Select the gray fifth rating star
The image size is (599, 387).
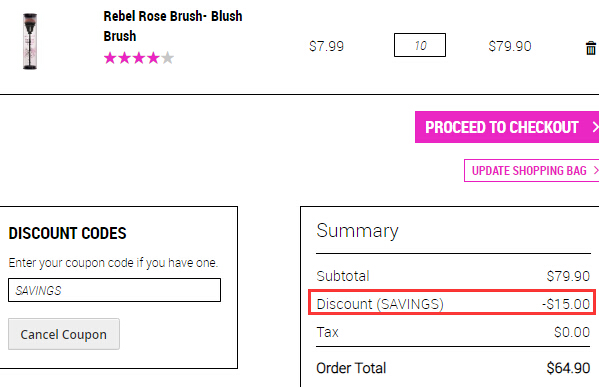(x=167, y=58)
